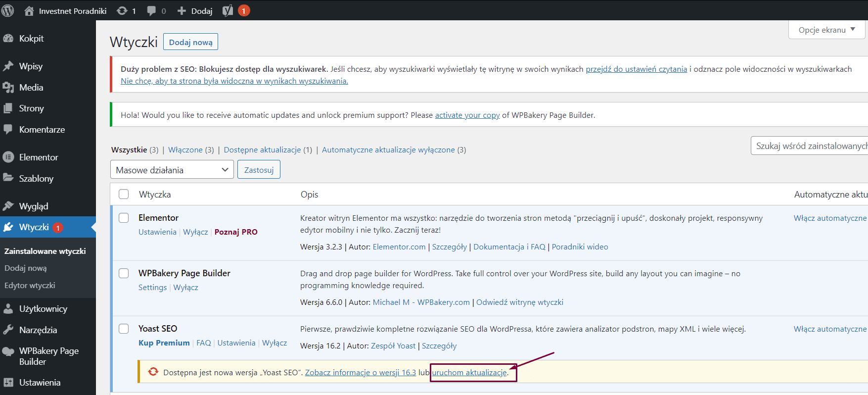
Task: Expand the Opcje ekranu panel
Action: (x=826, y=30)
